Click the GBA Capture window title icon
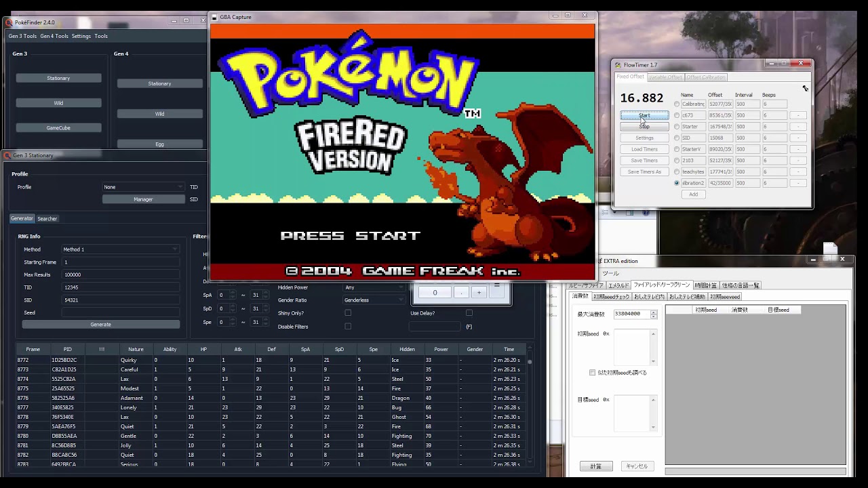This screenshot has height=488, width=868. coord(214,17)
